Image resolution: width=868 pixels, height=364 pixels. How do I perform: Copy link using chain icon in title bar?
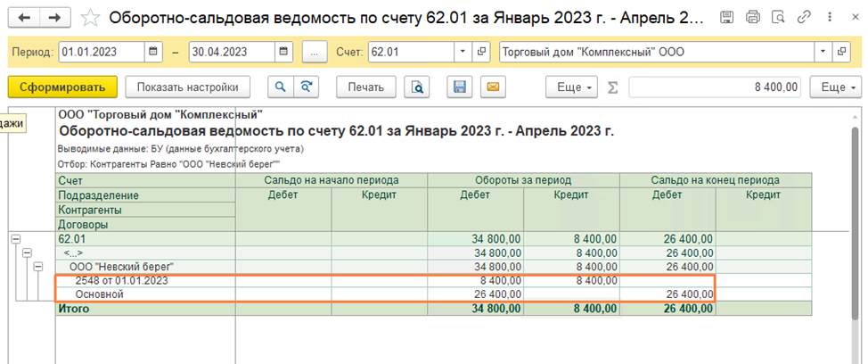coord(805,17)
